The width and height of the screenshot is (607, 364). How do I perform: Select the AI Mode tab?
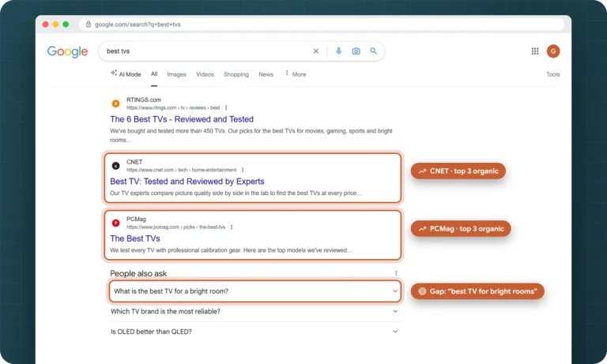pos(126,74)
